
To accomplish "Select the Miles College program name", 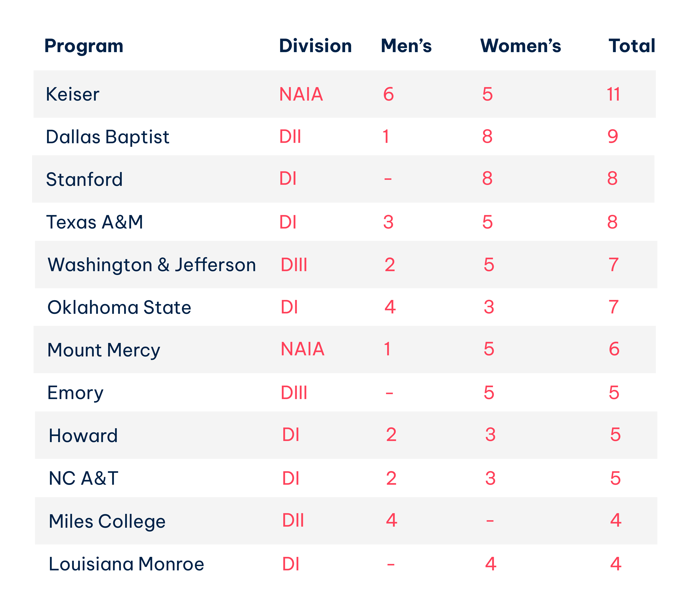I will 107,521.
